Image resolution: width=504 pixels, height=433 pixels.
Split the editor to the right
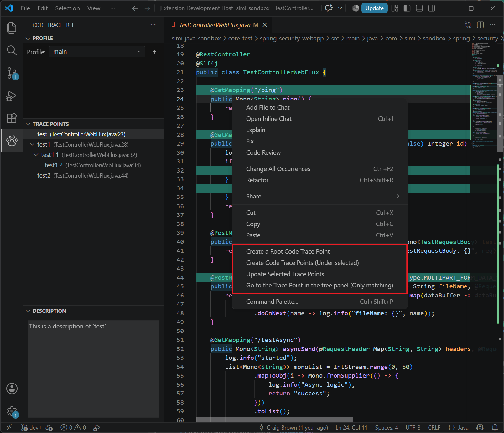pos(480,25)
